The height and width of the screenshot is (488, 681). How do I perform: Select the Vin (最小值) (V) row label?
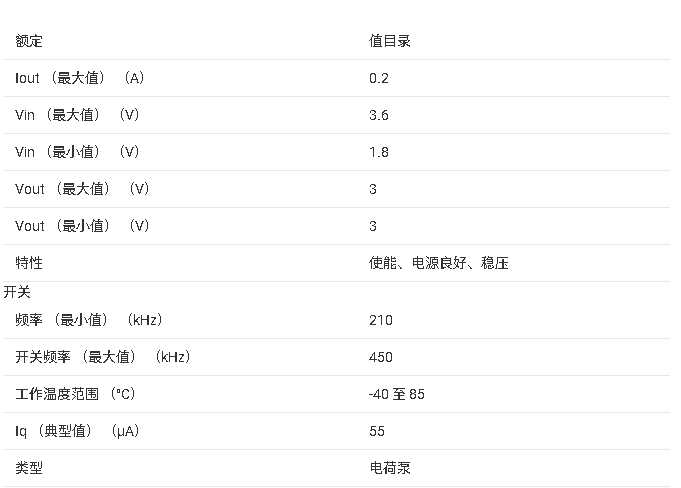coord(77,152)
